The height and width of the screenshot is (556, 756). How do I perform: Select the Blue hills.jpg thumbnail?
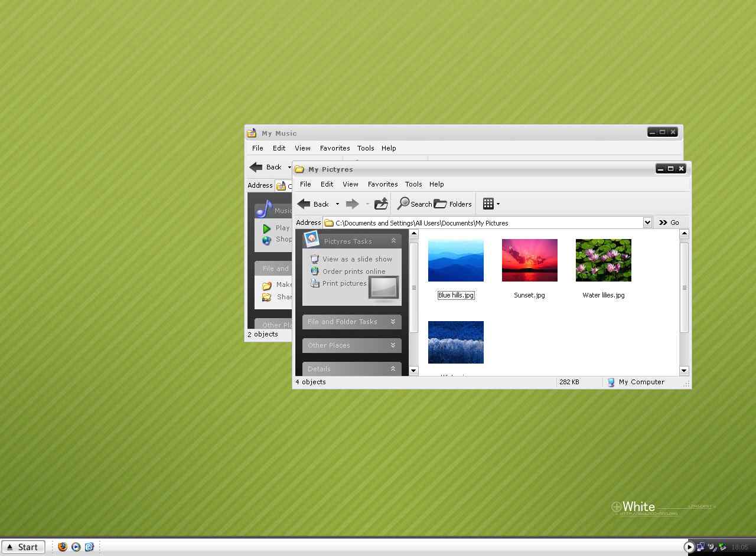pos(456,260)
